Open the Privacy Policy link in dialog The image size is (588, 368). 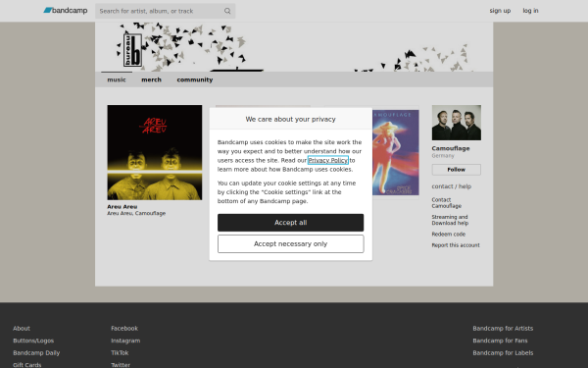point(327,160)
